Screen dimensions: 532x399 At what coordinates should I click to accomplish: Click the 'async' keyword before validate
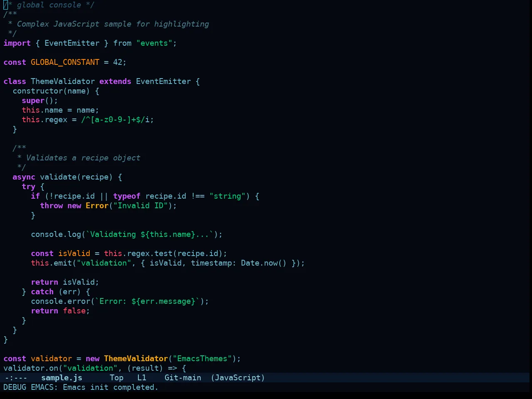[24, 177]
